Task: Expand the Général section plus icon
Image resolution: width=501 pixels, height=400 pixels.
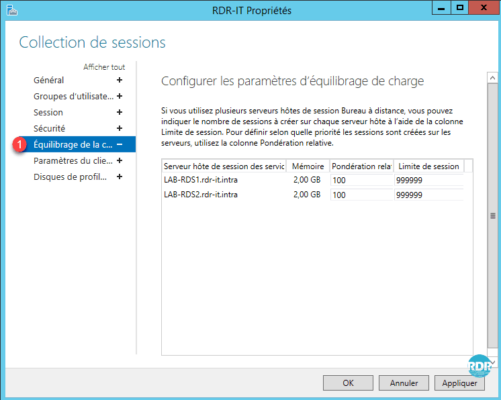Action: [x=119, y=80]
